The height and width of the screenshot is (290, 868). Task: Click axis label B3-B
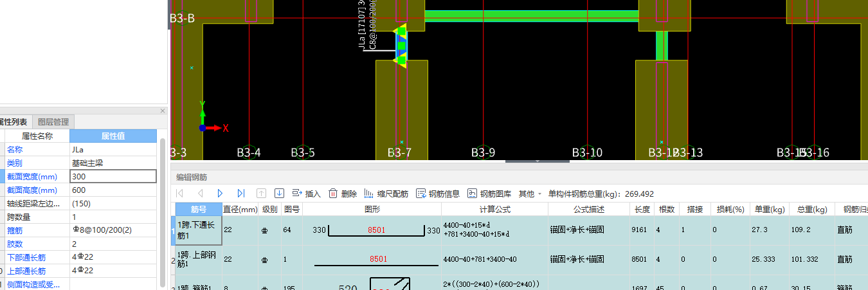point(182,19)
